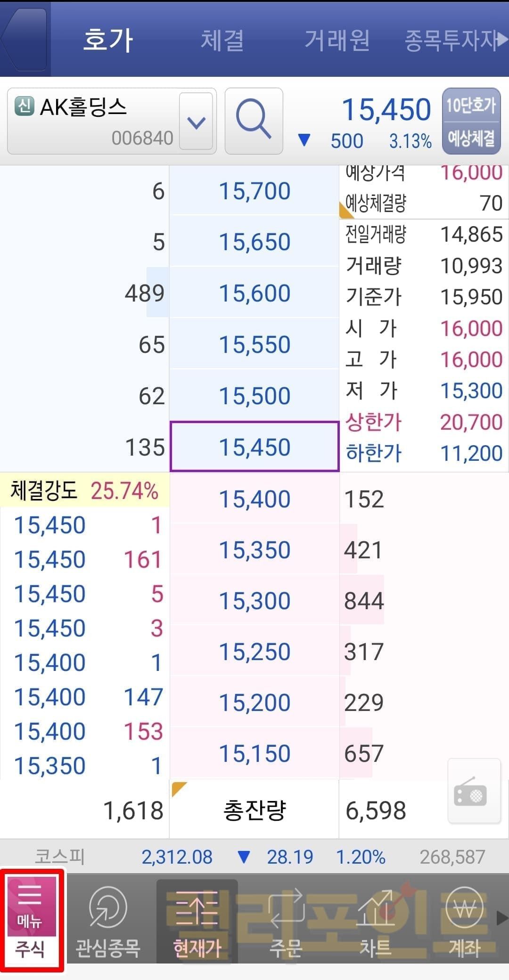Toggle the 10단호가 view
This screenshot has height=980, width=509.
coord(471,106)
